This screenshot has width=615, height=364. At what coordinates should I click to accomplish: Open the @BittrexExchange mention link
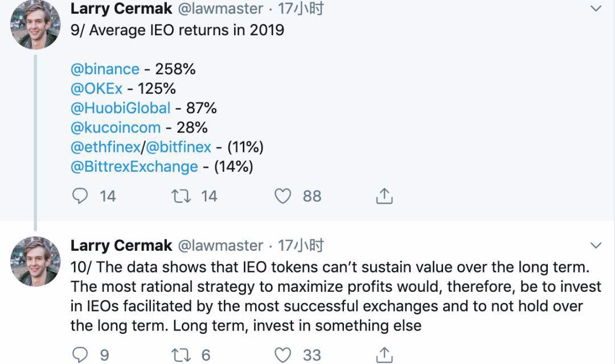click(x=134, y=166)
